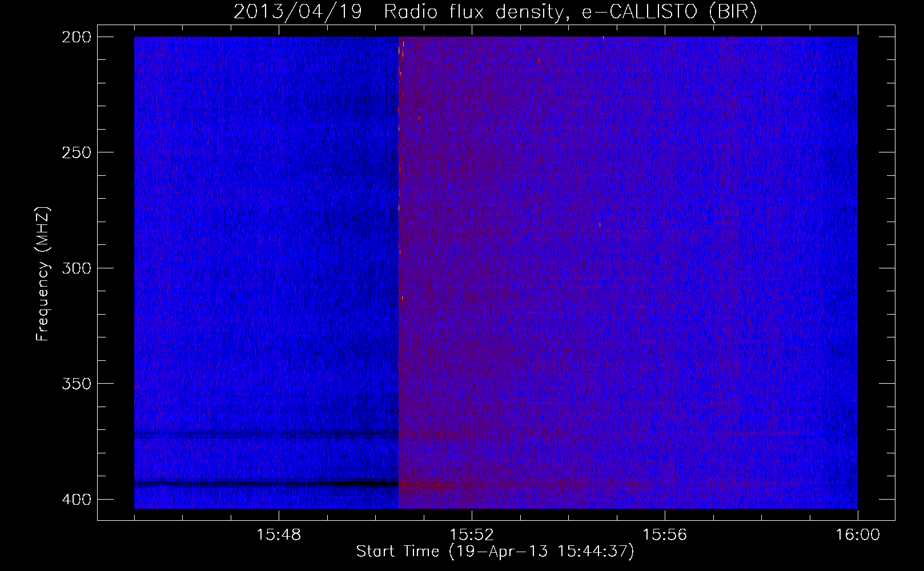Select the 'Frequency (MHZ)' y-axis label

[x=43, y=274]
